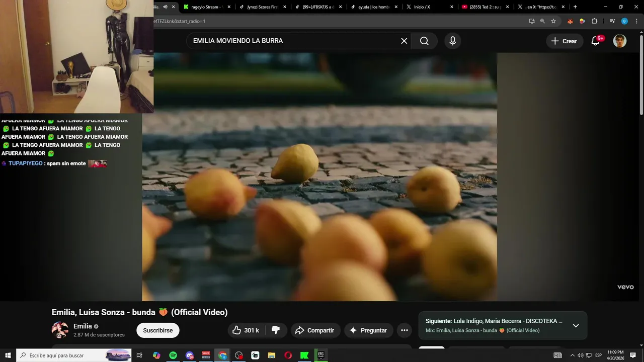Open Spotify from the taskbar

173,355
